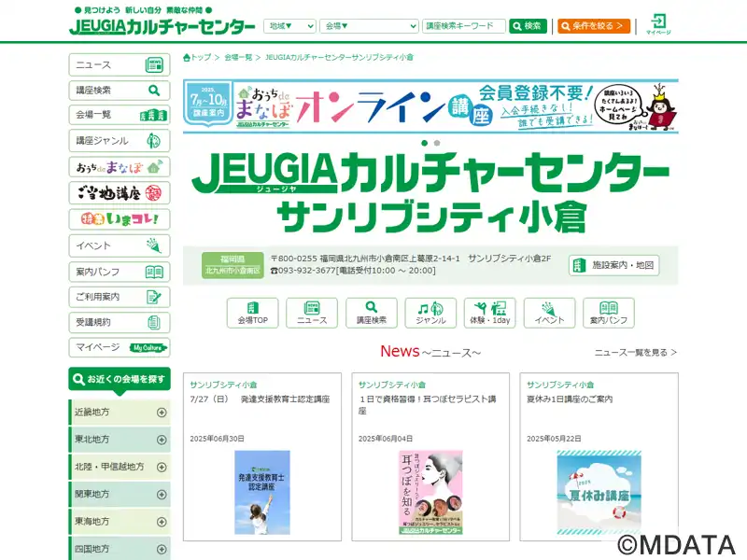This screenshot has width=747, height=560.
Task: Click home icon in breadcrumb トップ
Action: pos(186,58)
